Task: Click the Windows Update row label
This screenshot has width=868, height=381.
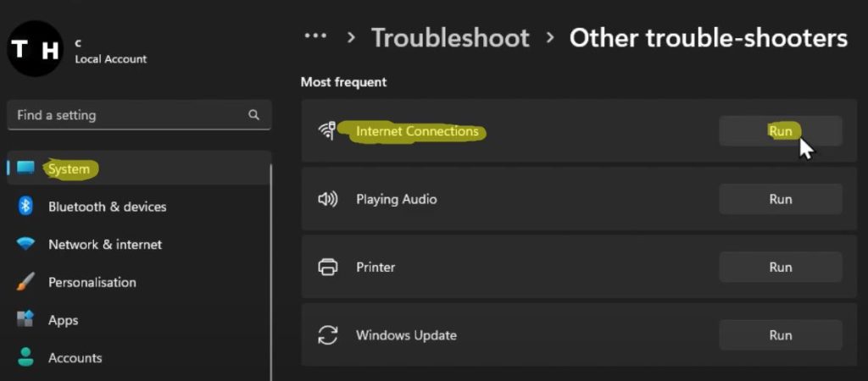Action: pyautogui.click(x=406, y=335)
